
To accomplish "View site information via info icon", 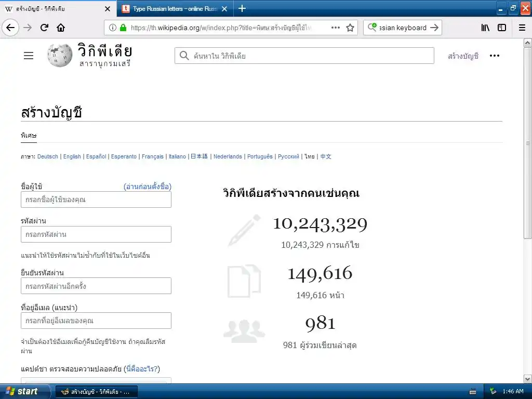I will (x=113, y=28).
